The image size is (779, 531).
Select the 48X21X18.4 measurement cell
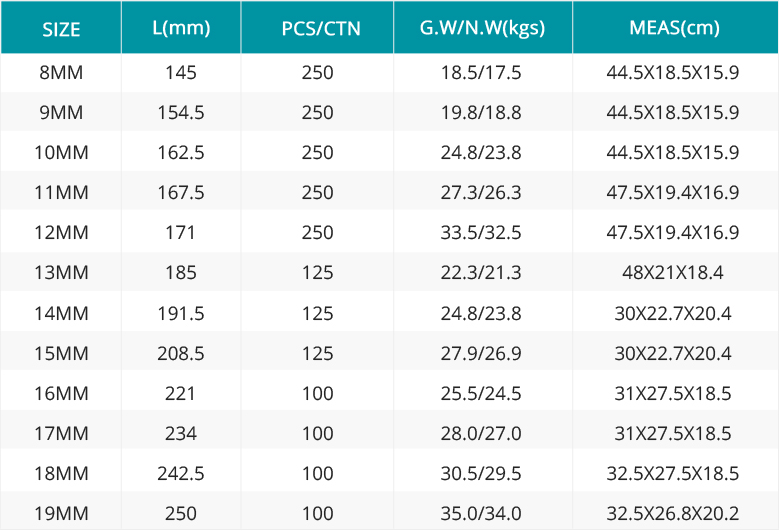point(675,272)
